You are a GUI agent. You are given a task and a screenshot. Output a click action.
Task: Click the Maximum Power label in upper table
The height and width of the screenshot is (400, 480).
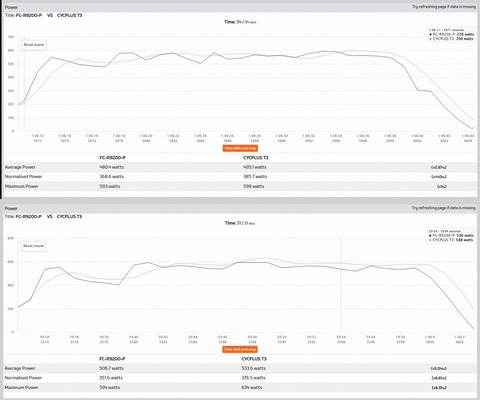(x=22, y=186)
